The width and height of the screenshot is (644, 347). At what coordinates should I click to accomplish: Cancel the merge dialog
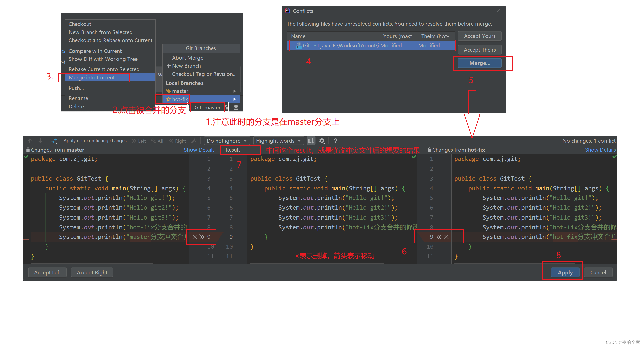[x=598, y=272]
